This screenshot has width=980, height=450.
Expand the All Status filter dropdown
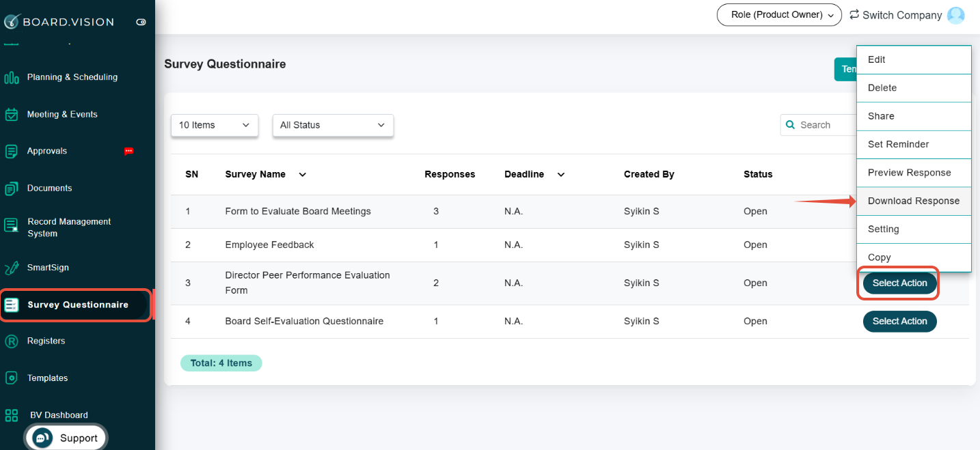(x=332, y=125)
